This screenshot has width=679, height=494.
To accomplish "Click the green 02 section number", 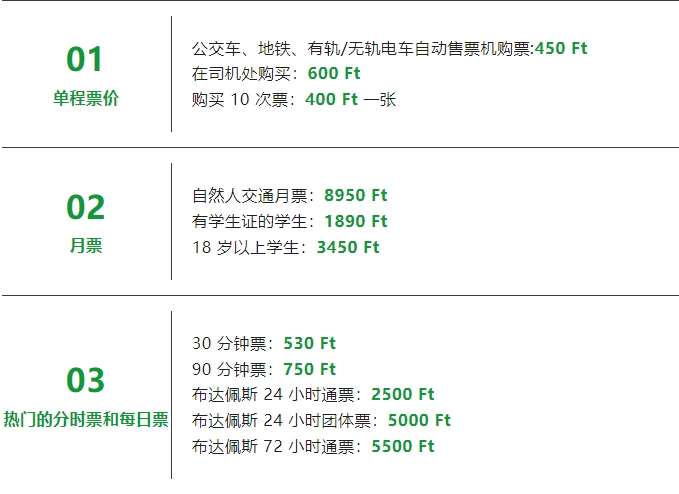I will (86, 207).
